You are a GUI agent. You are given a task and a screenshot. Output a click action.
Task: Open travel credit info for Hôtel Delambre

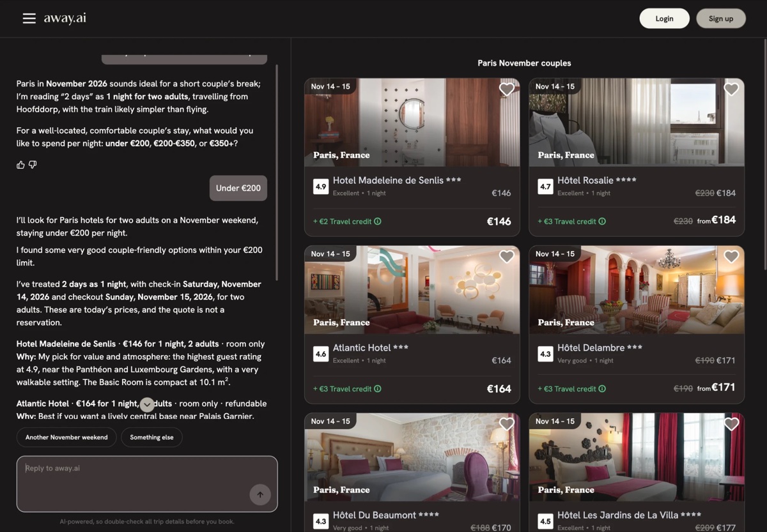[x=602, y=389]
